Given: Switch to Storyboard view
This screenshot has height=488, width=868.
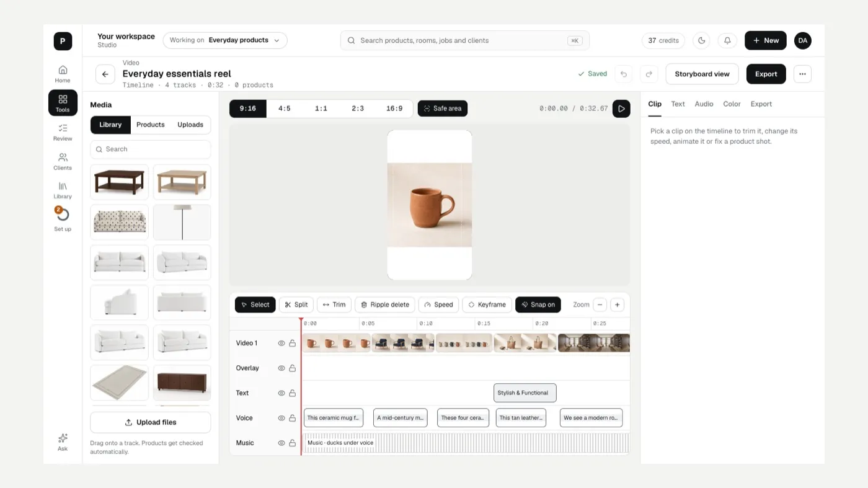Looking at the screenshot, I should point(702,74).
